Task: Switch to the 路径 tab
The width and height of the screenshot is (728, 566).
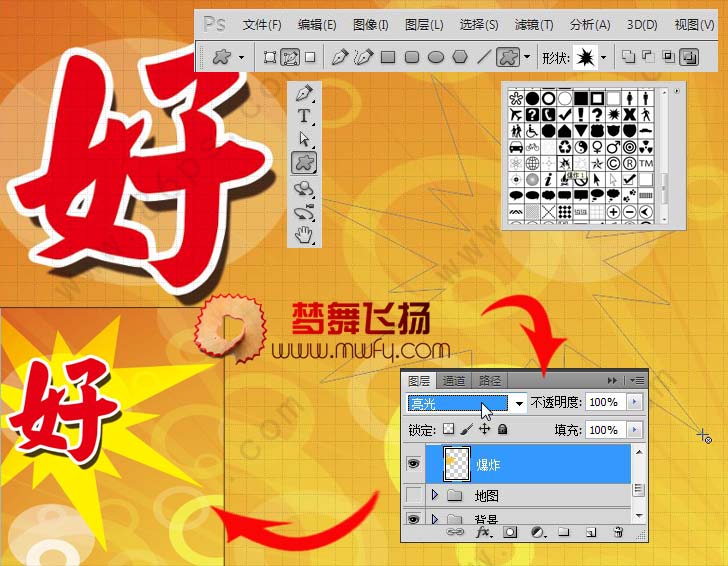Action: (x=490, y=381)
